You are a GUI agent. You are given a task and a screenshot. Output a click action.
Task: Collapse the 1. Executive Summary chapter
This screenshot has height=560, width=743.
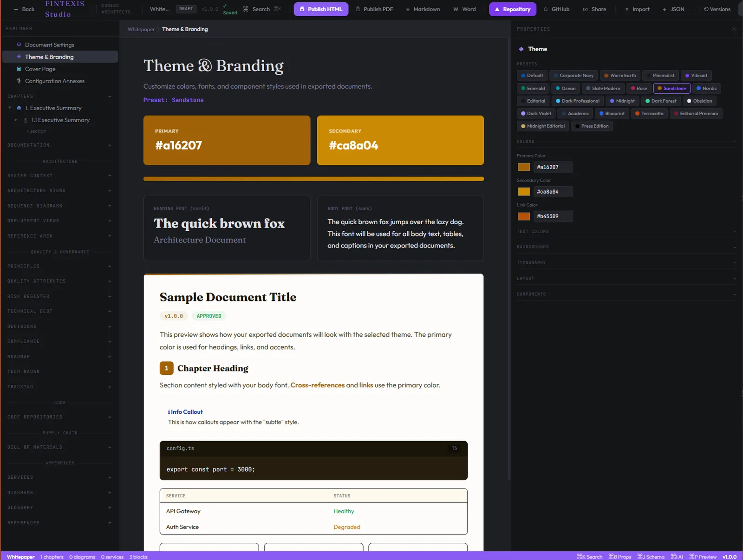point(10,108)
